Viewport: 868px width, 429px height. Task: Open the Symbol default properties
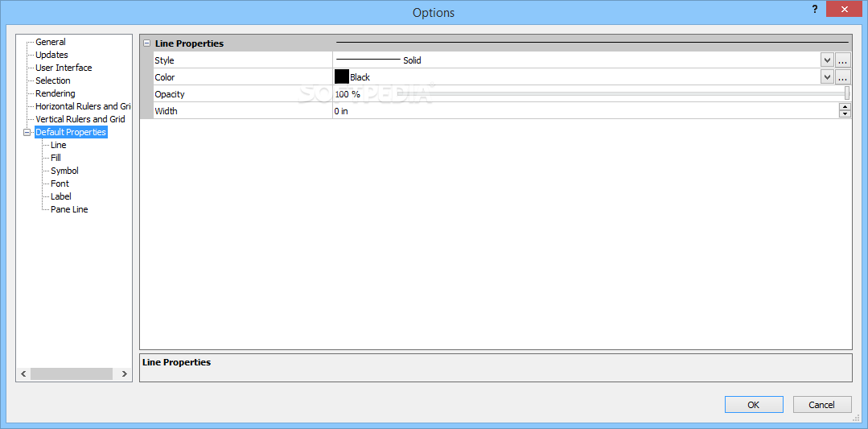pos(64,171)
